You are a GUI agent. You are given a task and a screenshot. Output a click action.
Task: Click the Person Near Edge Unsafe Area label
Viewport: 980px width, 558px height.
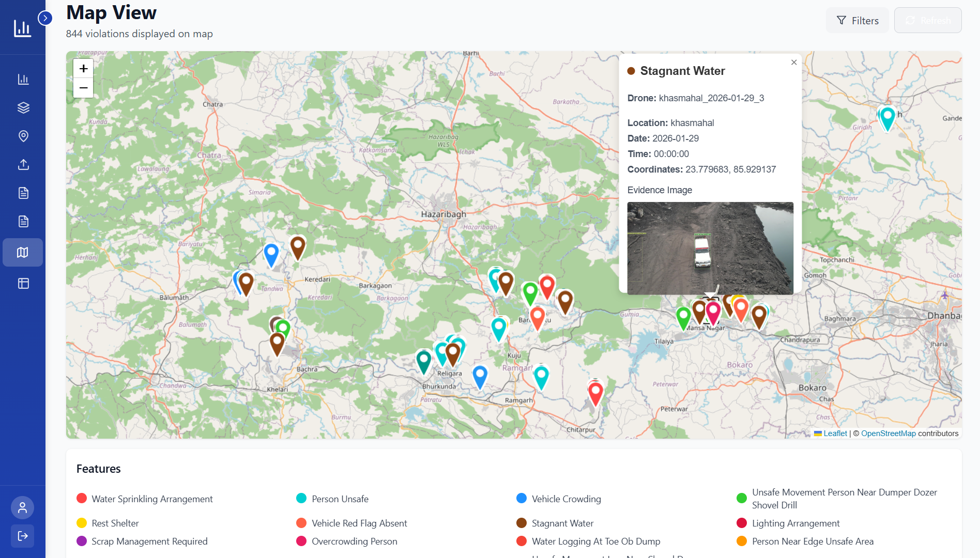point(813,541)
